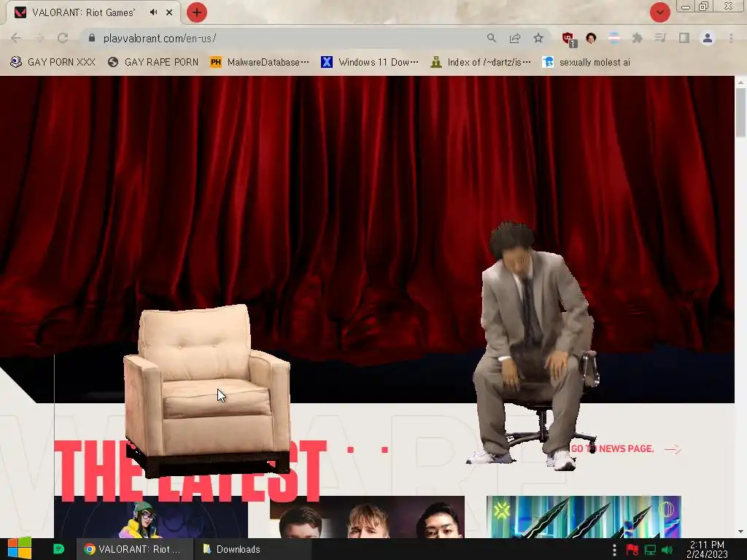Bookmark this page with the star icon
This screenshot has width=747, height=560.
538,38
